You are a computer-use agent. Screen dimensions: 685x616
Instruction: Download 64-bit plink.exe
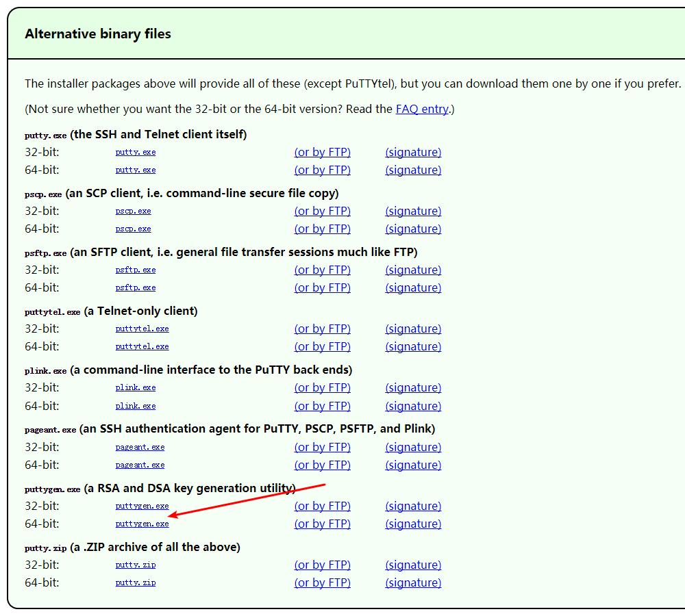pyautogui.click(x=136, y=407)
